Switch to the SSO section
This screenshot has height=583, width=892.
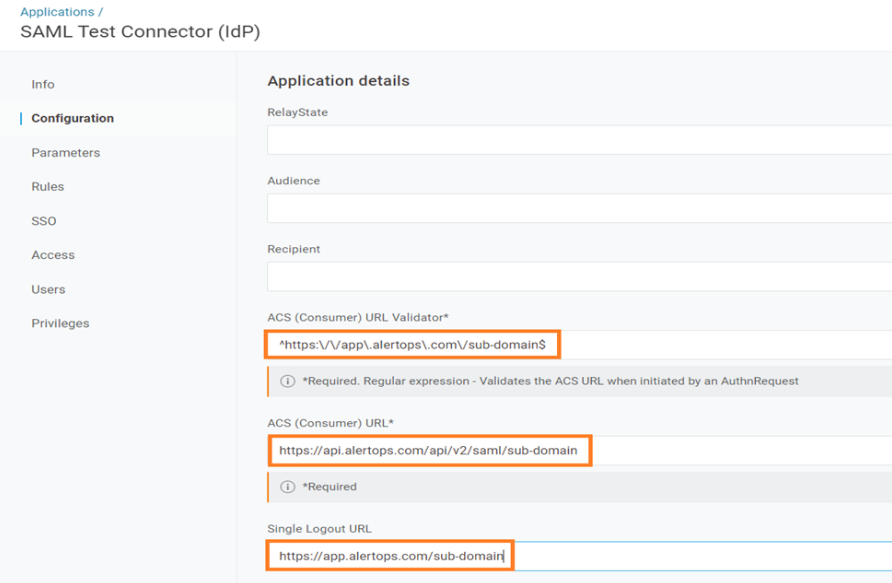pos(43,221)
